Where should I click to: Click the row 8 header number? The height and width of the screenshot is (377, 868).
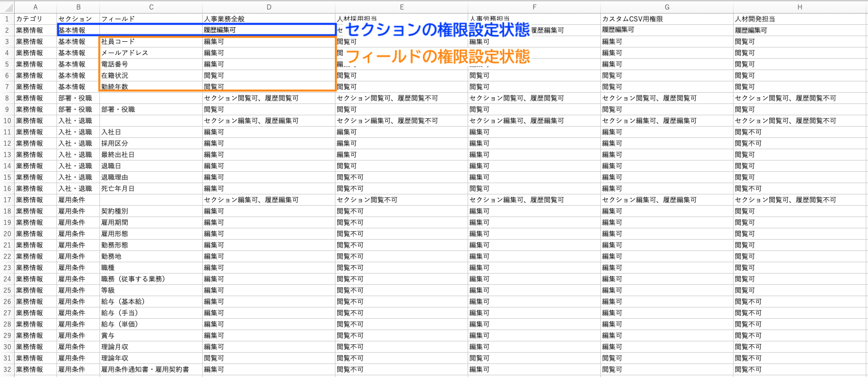point(7,98)
